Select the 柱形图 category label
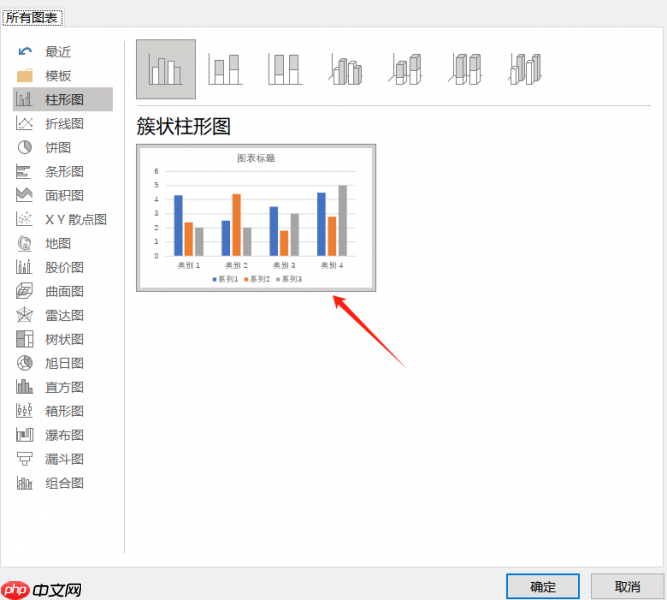The width and height of the screenshot is (667, 600). [x=65, y=100]
